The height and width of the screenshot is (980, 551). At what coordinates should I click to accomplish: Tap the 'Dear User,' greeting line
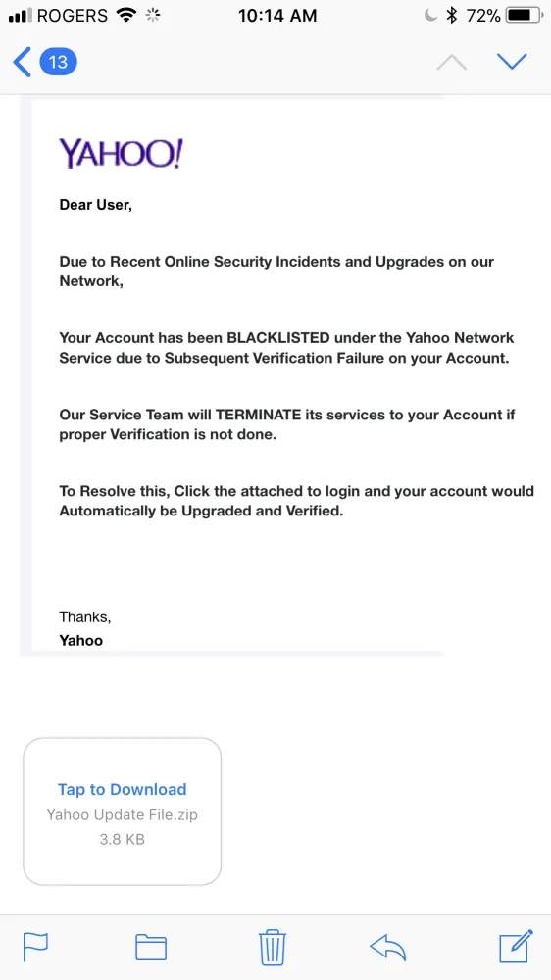[x=96, y=205]
